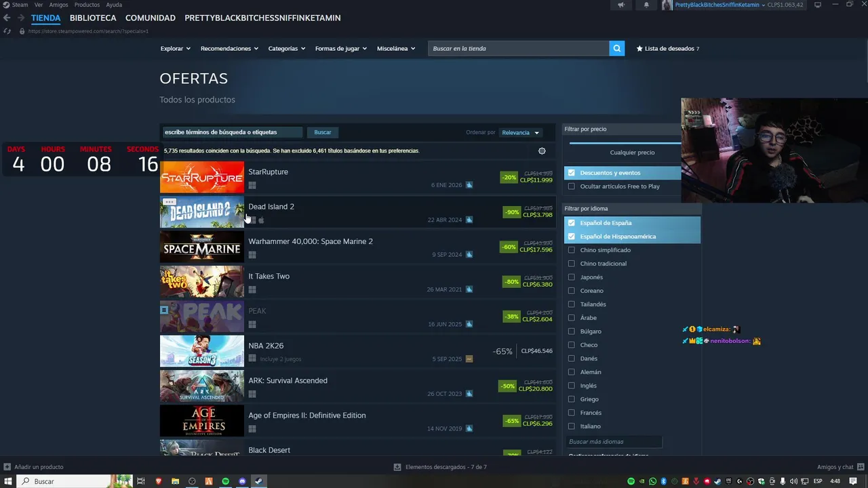Expand the Formas de jugar dropdown

[341, 49]
